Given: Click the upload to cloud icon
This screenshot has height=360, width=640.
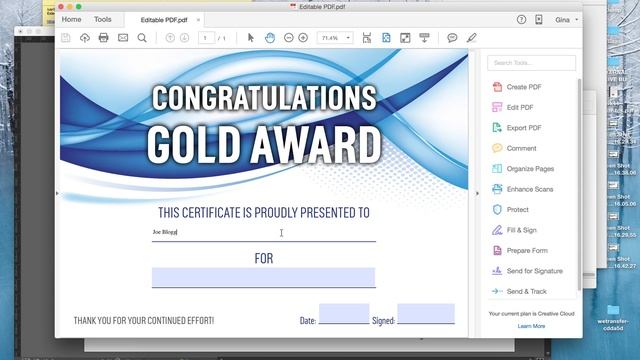Looking at the screenshot, I should pyautogui.click(x=84, y=38).
